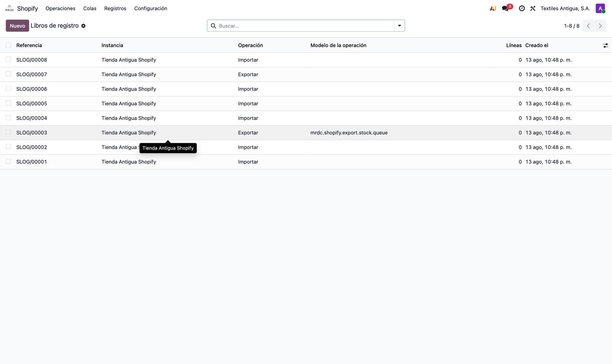Sort by Modelo de la operación header
The image size is (612, 364).
click(338, 45)
